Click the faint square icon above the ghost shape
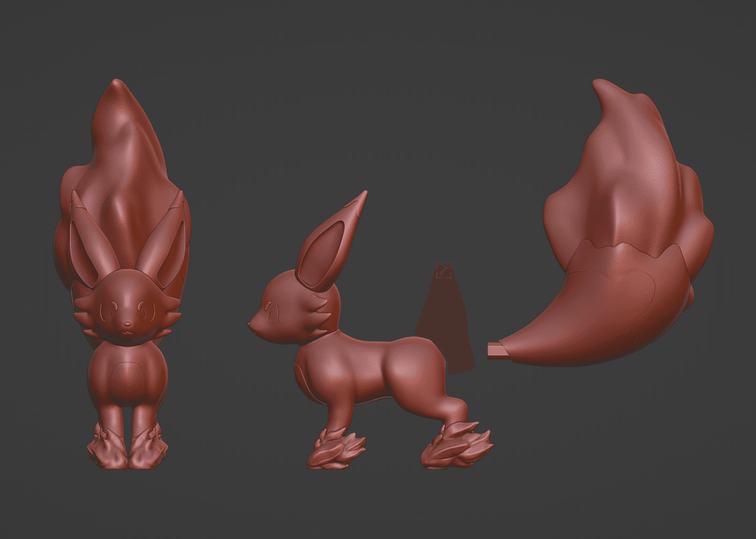Viewport: 756px width, 539px height. pos(444,270)
